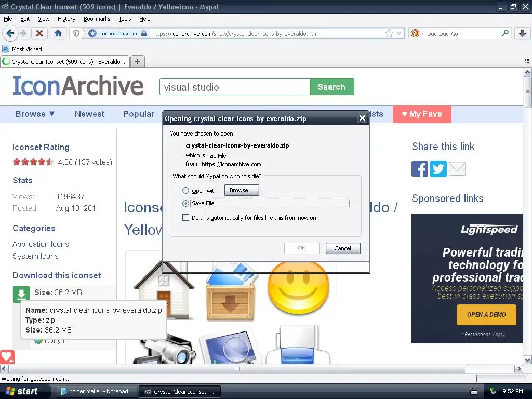Select the Open with radio option
This screenshot has height=399, width=532.
(185, 190)
